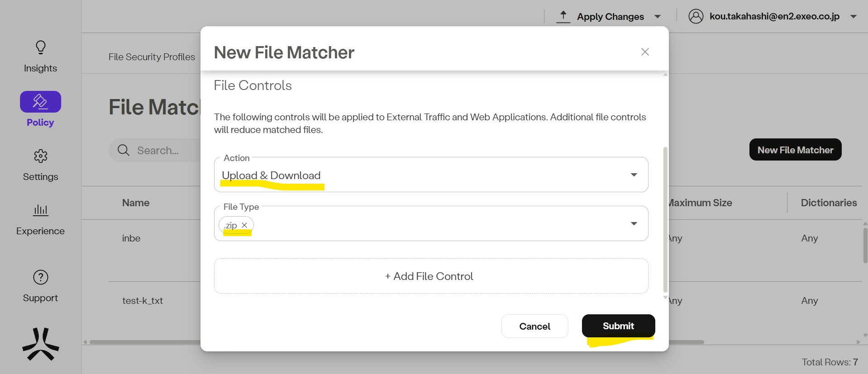Close the New File Matcher dialog
Image resolution: width=868 pixels, height=374 pixels.
(x=645, y=52)
